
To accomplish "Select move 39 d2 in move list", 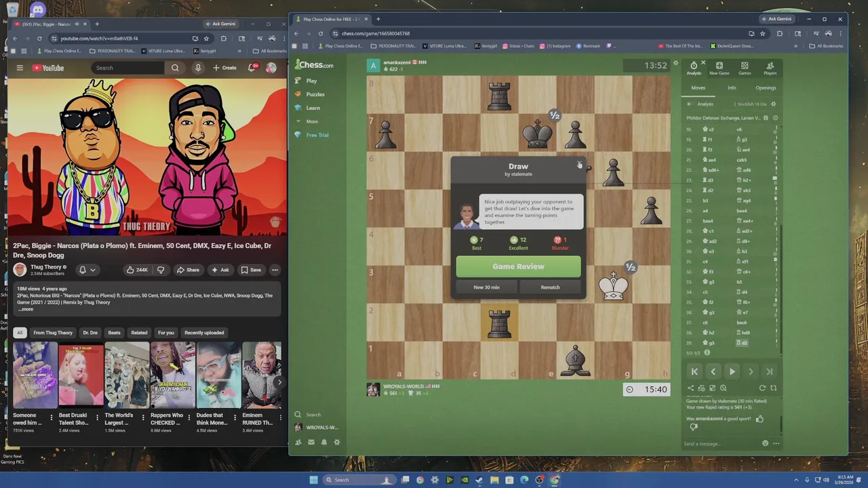I will coord(743,343).
